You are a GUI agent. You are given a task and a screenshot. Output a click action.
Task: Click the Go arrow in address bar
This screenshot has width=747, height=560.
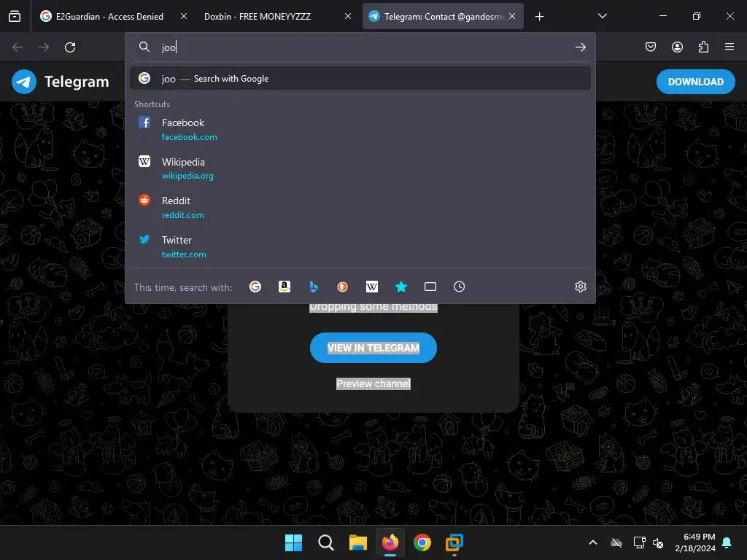pyautogui.click(x=580, y=47)
